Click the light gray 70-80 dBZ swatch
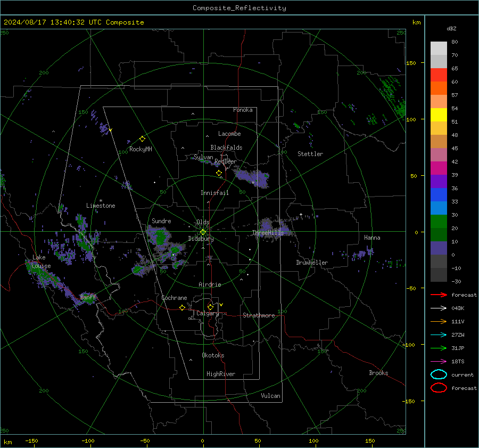 pos(439,48)
